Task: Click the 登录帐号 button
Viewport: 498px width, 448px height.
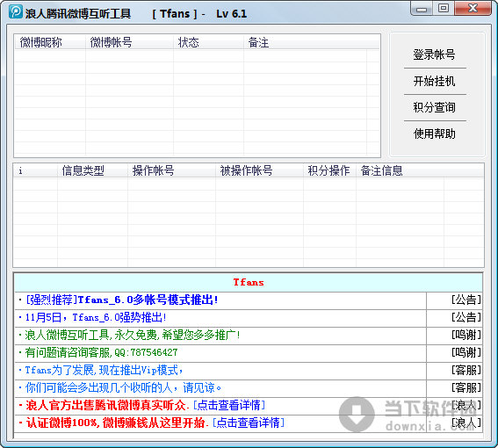Action: (x=435, y=54)
